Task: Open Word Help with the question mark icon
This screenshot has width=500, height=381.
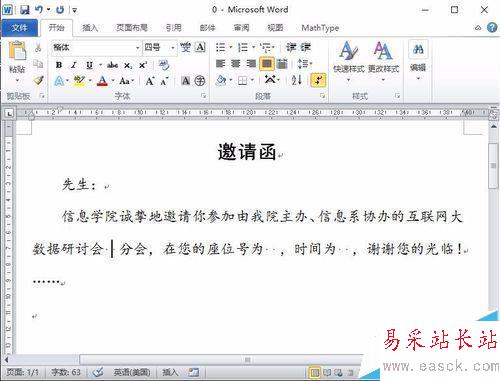Action: click(x=492, y=28)
